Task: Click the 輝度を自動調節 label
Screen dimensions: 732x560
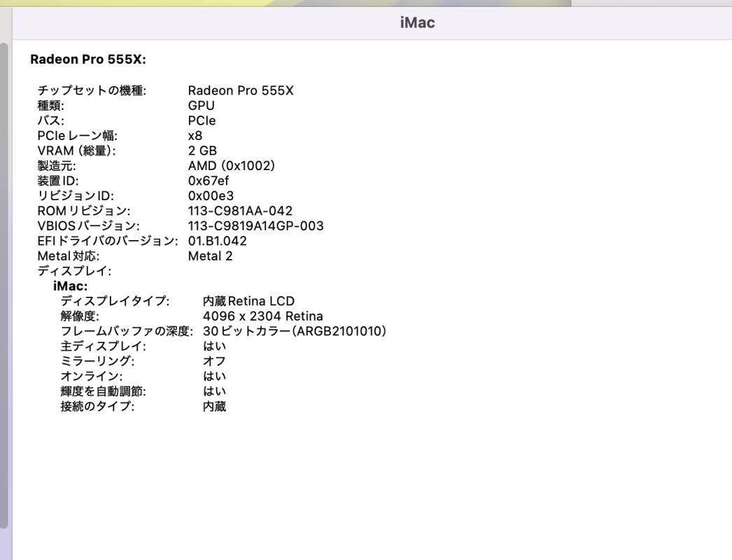Action: (103, 391)
